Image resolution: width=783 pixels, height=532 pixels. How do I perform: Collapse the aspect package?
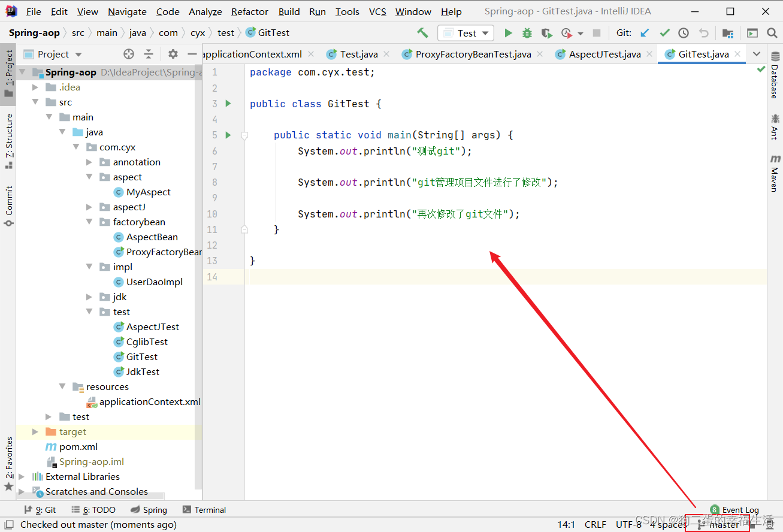[89, 177]
